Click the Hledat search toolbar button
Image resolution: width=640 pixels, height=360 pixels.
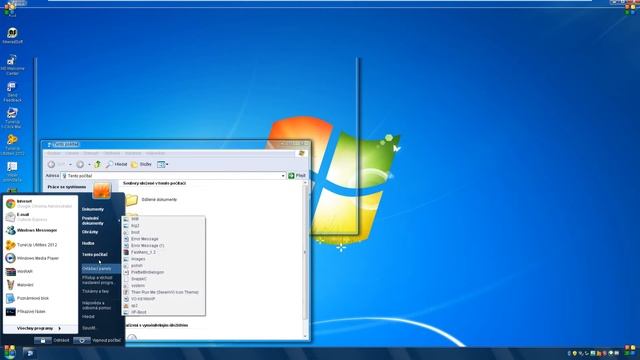[x=116, y=164]
